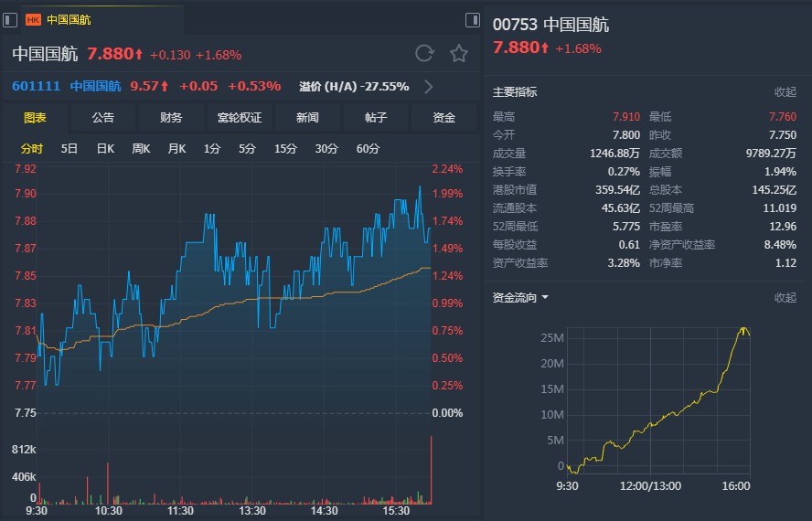Image resolution: width=812 pixels, height=521 pixels.
Task: Click the left panel toggle icon
Action: point(10,19)
